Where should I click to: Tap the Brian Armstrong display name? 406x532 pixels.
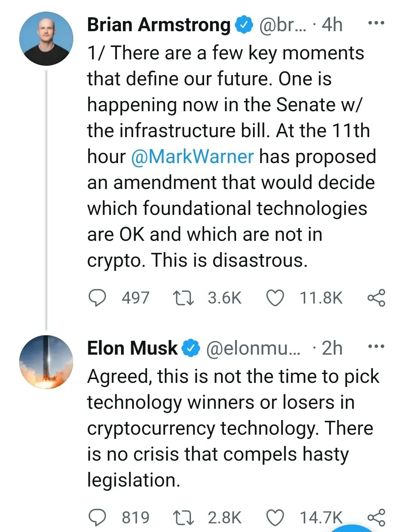159,25
